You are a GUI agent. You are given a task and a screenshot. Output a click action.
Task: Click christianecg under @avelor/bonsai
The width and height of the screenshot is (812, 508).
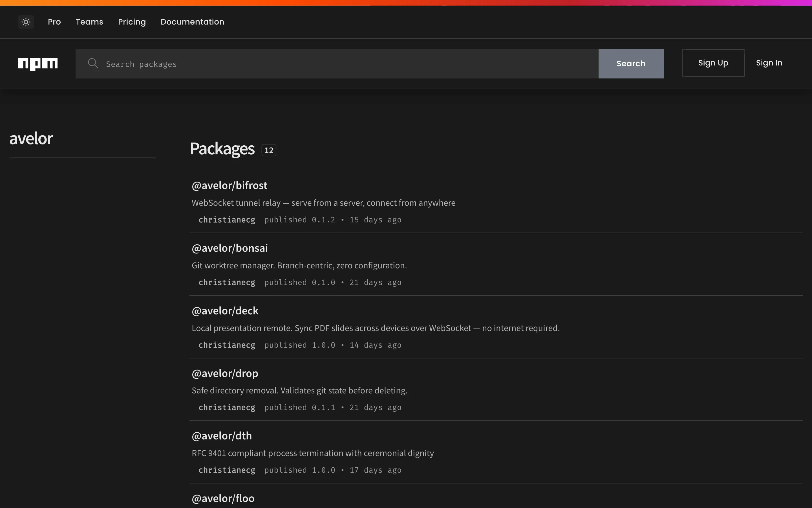tap(227, 283)
